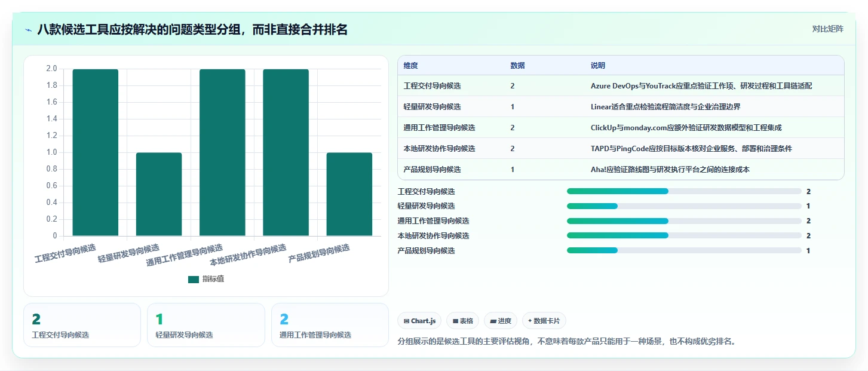868x371 pixels.
Task: Click 通用工作管理导向候选 in the table
Action: (x=440, y=128)
